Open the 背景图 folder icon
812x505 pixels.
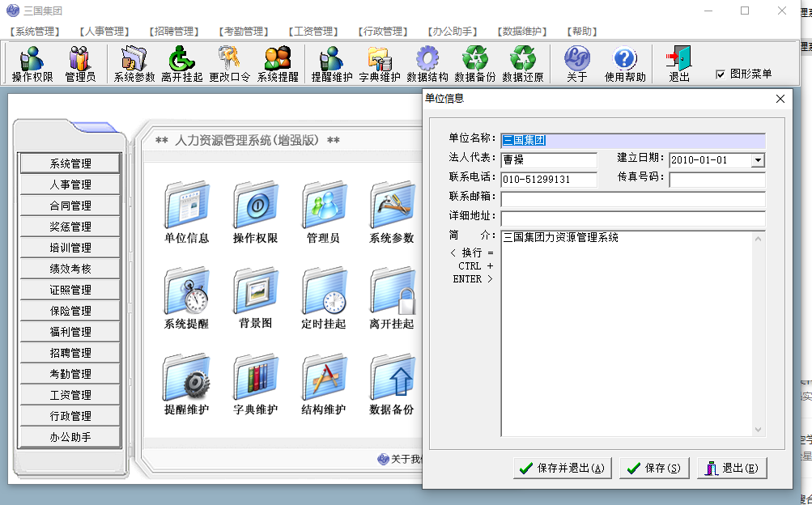255,298
